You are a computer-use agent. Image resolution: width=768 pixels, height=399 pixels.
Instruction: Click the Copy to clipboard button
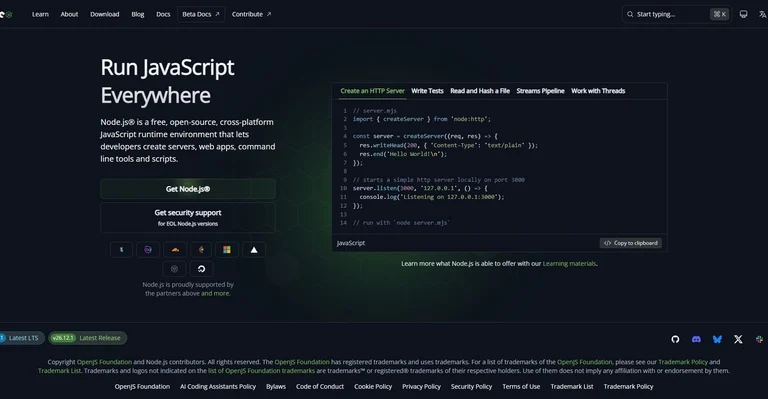point(630,243)
